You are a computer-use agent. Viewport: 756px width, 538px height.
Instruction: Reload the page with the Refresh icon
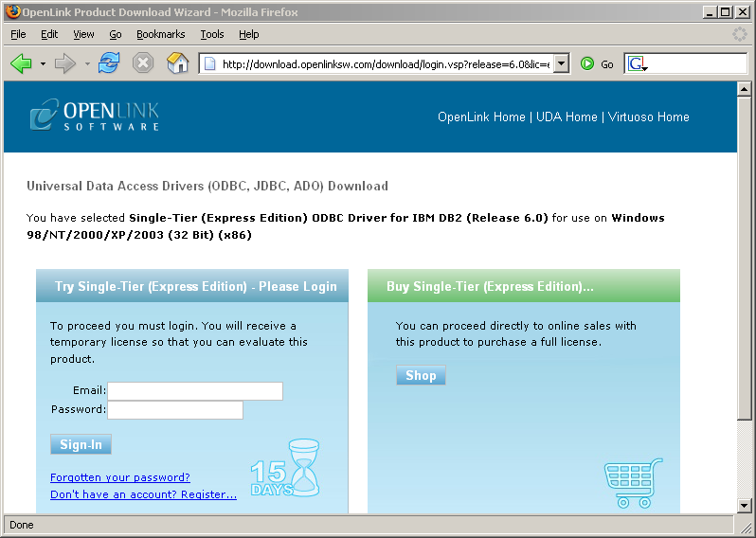pos(109,63)
